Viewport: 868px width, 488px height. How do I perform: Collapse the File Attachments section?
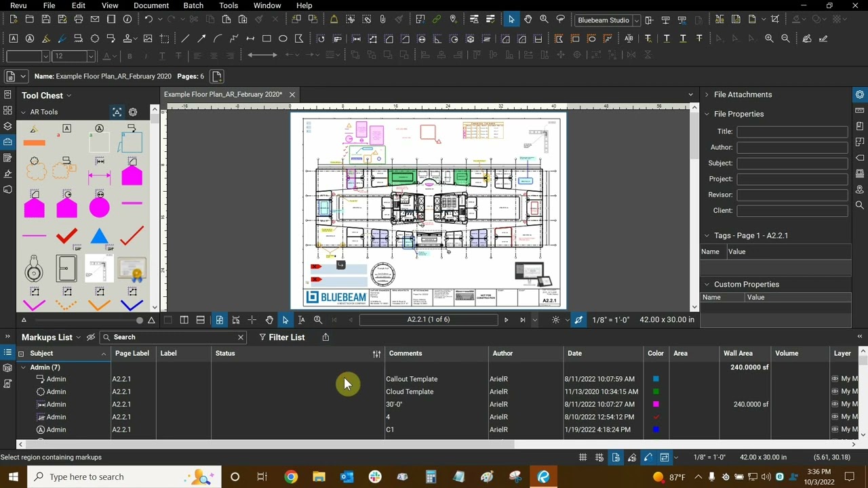click(x=707, y=95)
